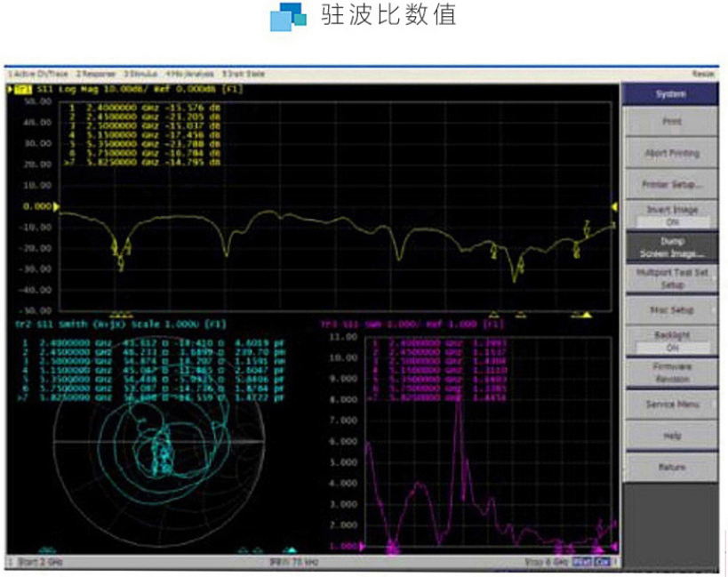Viewport: 728px width, 577px height.
Task: Click the System softkey header
Action: coord(670,94)
